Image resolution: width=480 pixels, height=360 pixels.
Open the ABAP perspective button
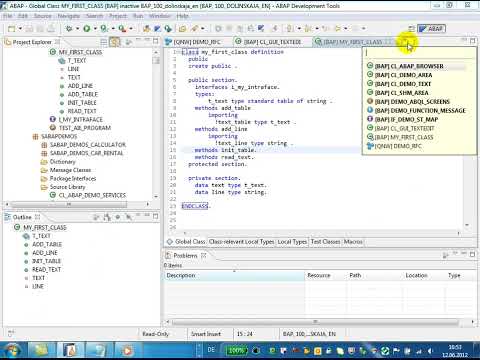[432, 29]
